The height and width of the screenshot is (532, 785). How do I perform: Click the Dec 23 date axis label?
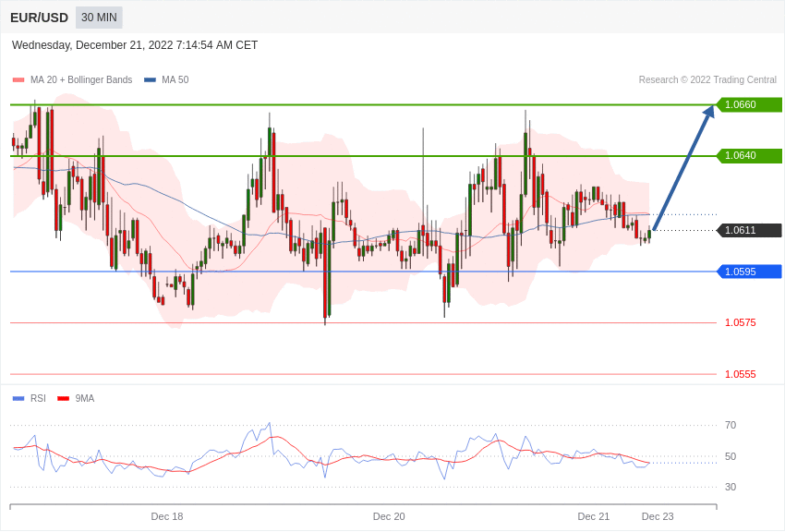click(658, 516)
